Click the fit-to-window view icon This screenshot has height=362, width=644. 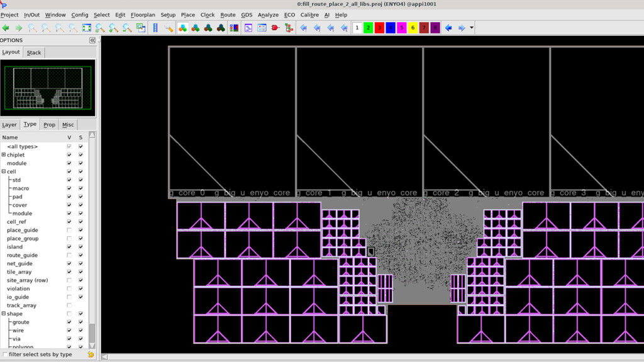[87, 28]
